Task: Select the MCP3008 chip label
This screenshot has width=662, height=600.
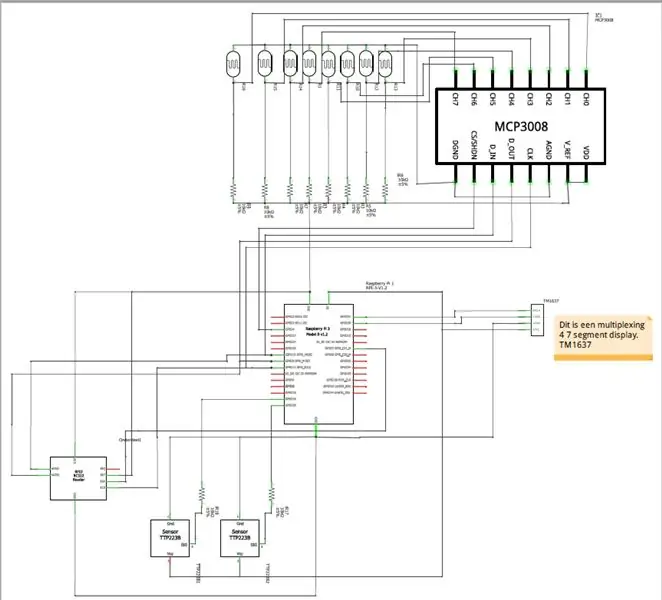Action: click(x=521, y=126)
